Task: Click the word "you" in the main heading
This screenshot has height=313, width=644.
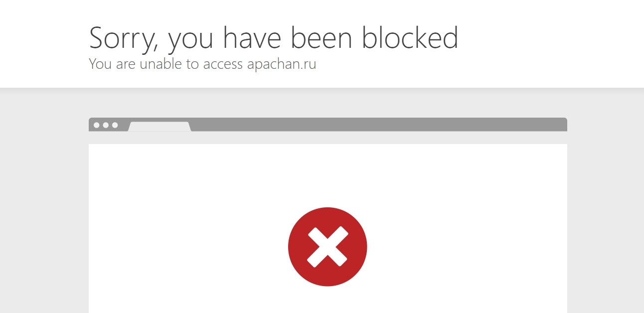Action: point(192,41)
